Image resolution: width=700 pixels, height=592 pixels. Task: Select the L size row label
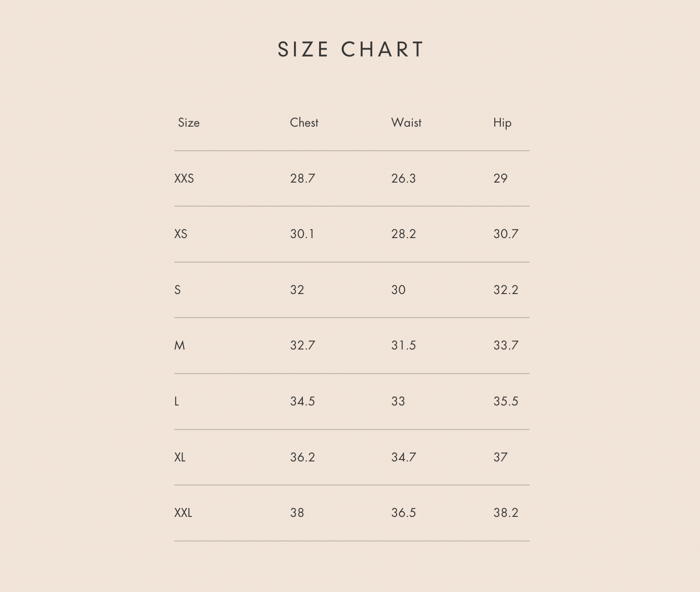(177, 402)
